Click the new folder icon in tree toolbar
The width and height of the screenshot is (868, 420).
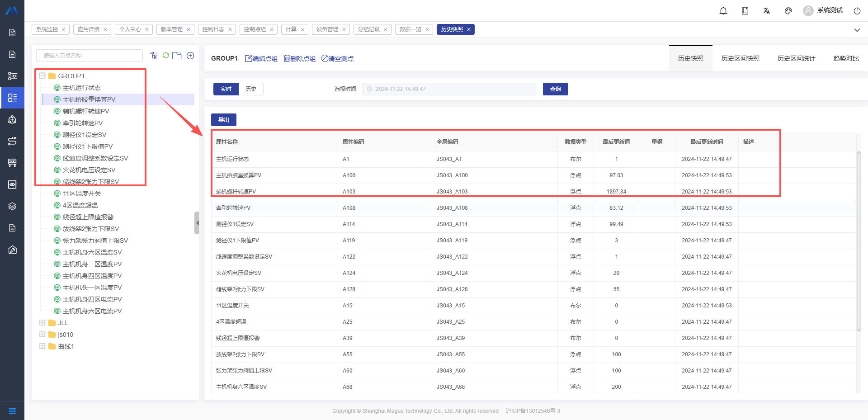[x=177, y=55]
